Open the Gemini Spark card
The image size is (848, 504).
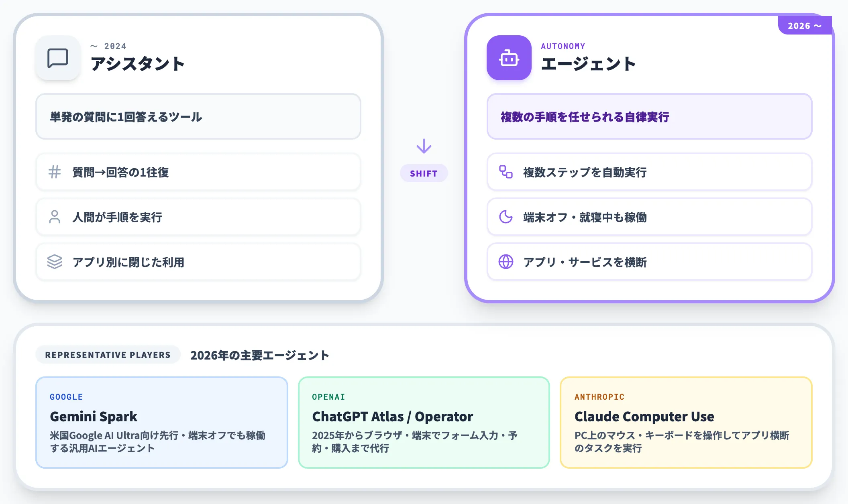(x=162, y=423)
